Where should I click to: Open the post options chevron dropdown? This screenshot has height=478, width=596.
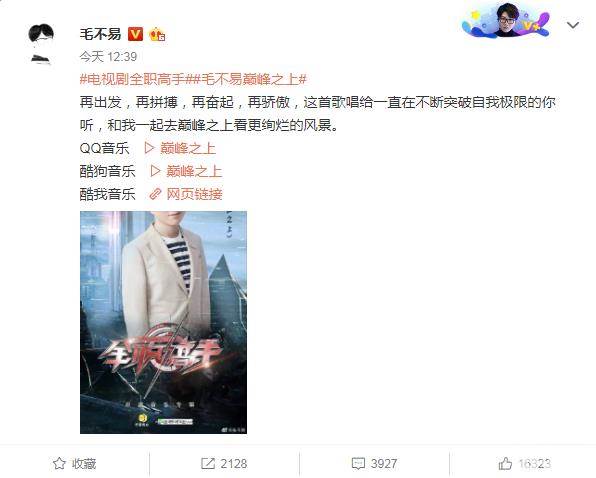point(572,25)
